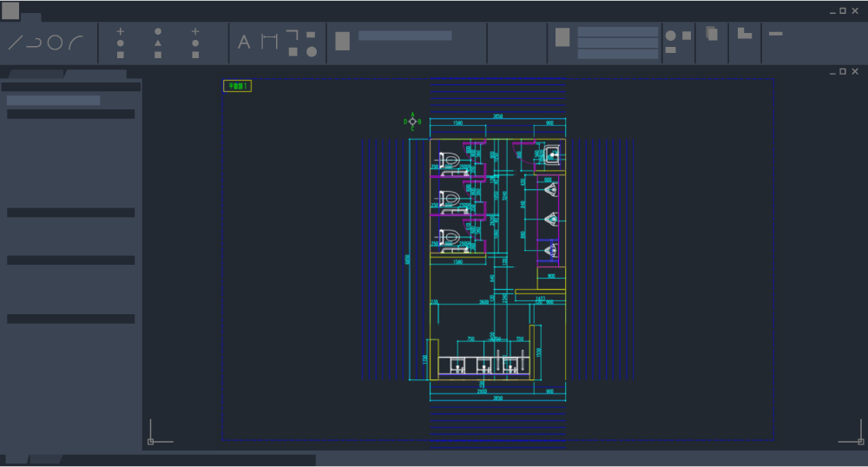
Task: Expand the layer selection dropdown
Action: click(404, 36)
